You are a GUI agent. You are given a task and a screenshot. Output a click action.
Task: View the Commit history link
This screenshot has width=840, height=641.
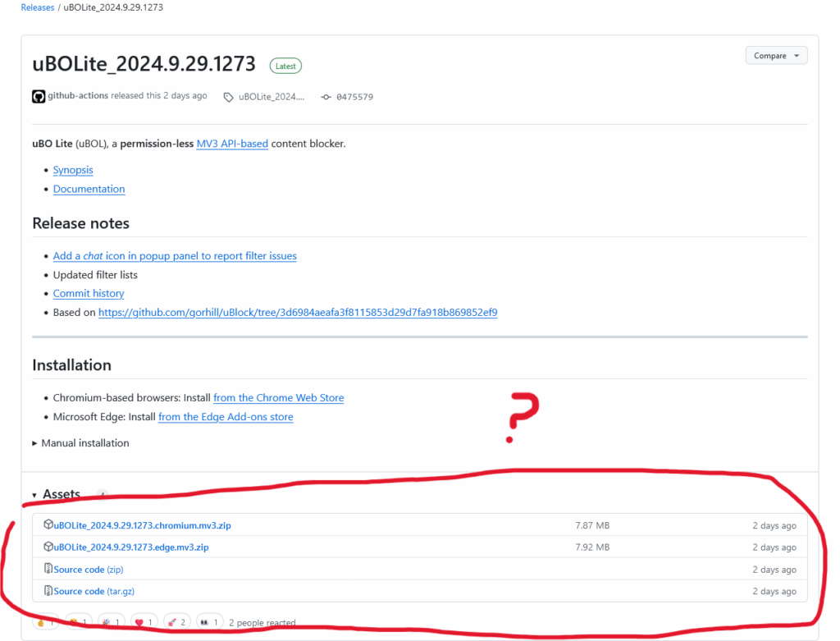pyautogui.click(x=89, y=294)
